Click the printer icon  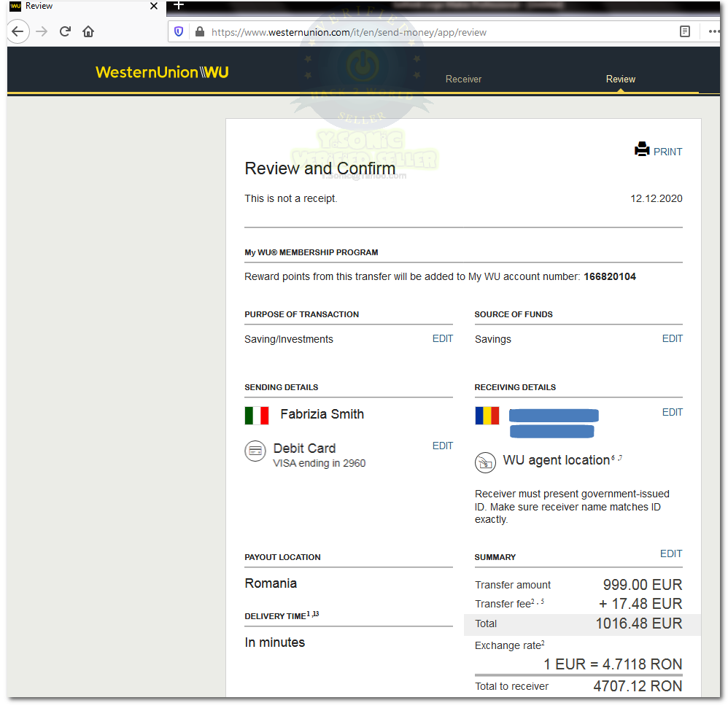[642, 149]
